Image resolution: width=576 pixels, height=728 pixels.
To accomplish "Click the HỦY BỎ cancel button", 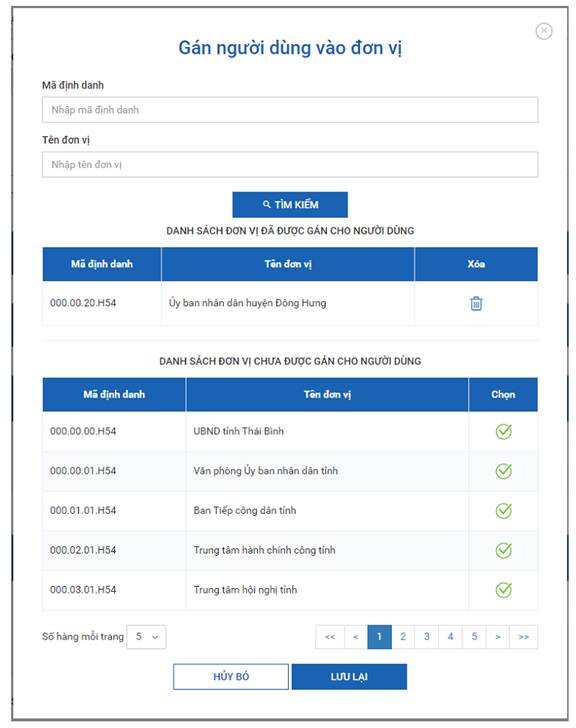I will coord(231,676).
